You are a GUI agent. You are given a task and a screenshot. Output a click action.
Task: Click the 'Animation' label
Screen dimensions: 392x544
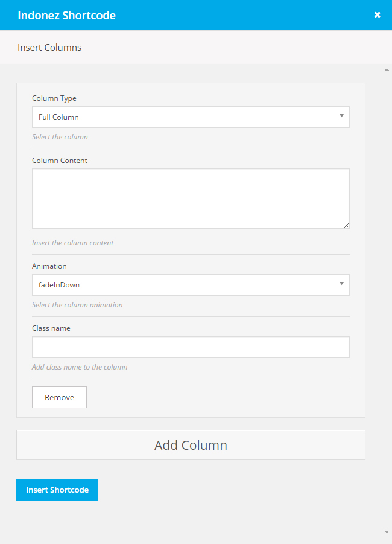(x=49, y=266)
